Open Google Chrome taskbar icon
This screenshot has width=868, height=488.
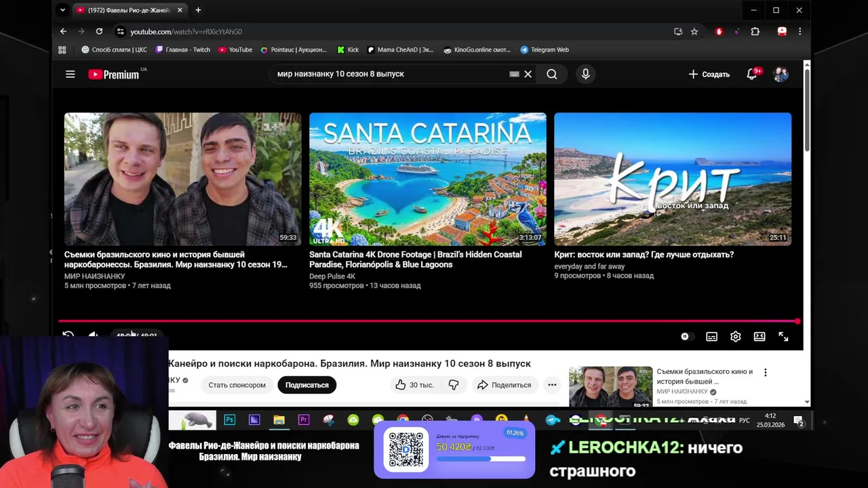[403, 420]
